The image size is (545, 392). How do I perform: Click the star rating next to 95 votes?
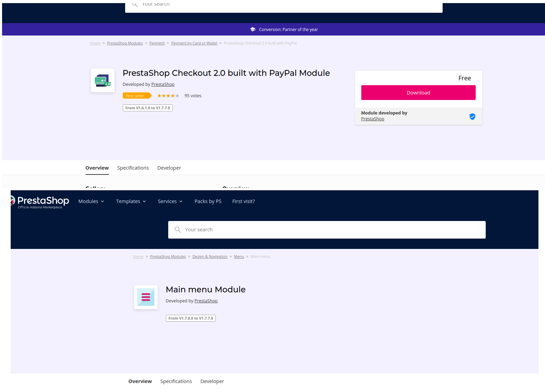168,96
